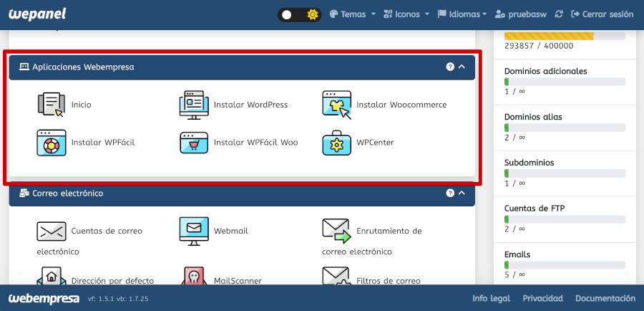Open the Webmail monitor icon
Viewport: 644px width, 311px height.
pyautogui.click(x=194, y=231)
